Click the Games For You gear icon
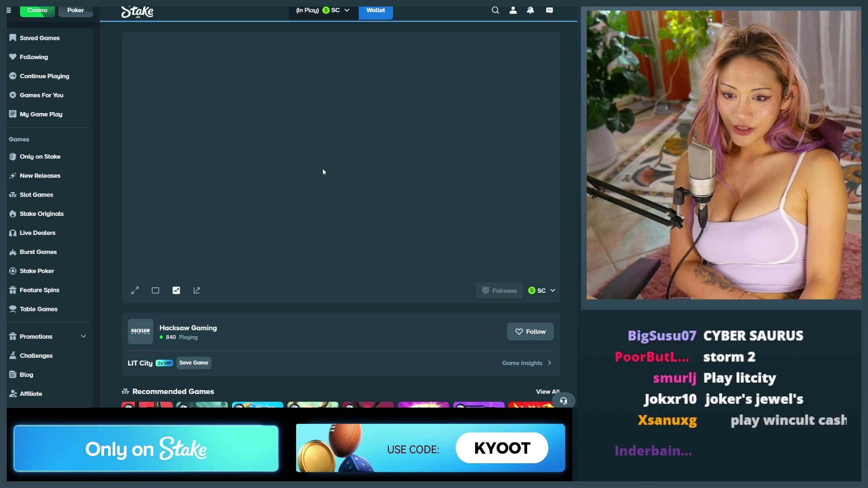 [x=13, y=95]
